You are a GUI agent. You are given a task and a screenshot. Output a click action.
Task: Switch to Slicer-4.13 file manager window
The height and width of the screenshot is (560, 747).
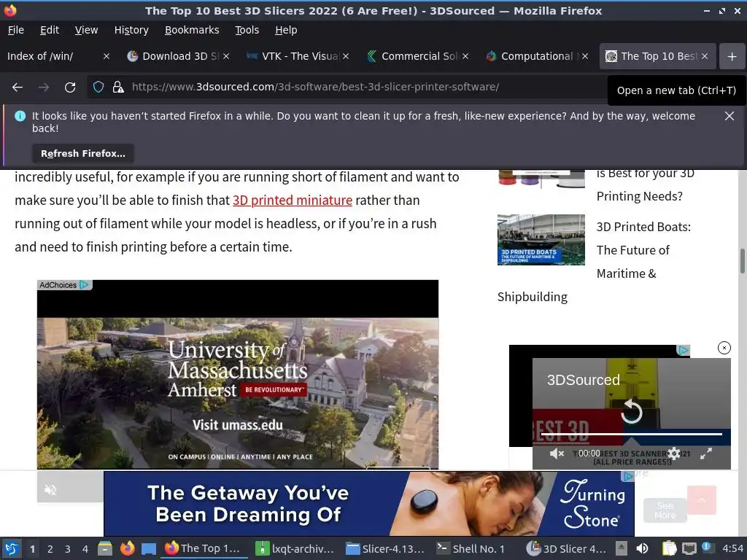pos(385,548)
